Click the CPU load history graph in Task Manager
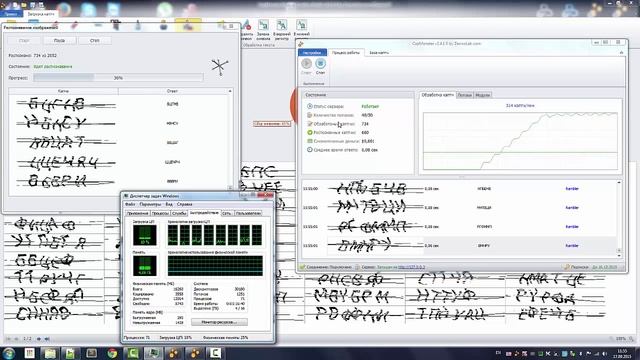Screen dimensions: 640x360 215,235
